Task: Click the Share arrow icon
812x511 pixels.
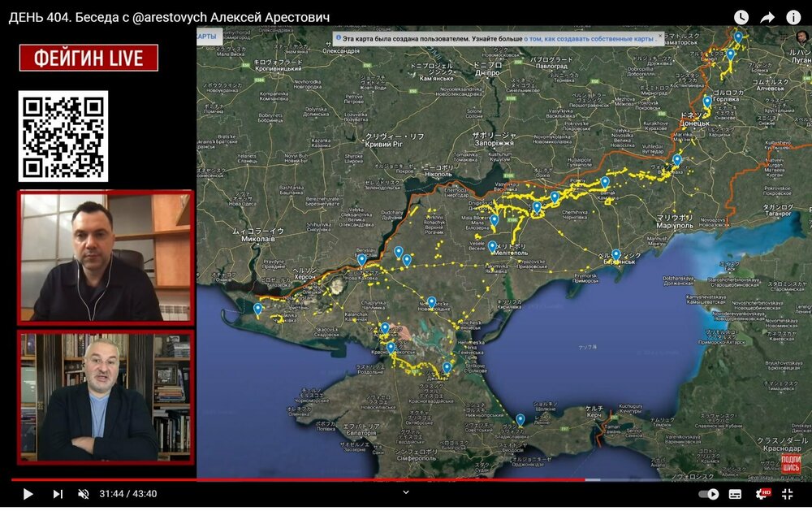Action: click(x=767, y=17)
